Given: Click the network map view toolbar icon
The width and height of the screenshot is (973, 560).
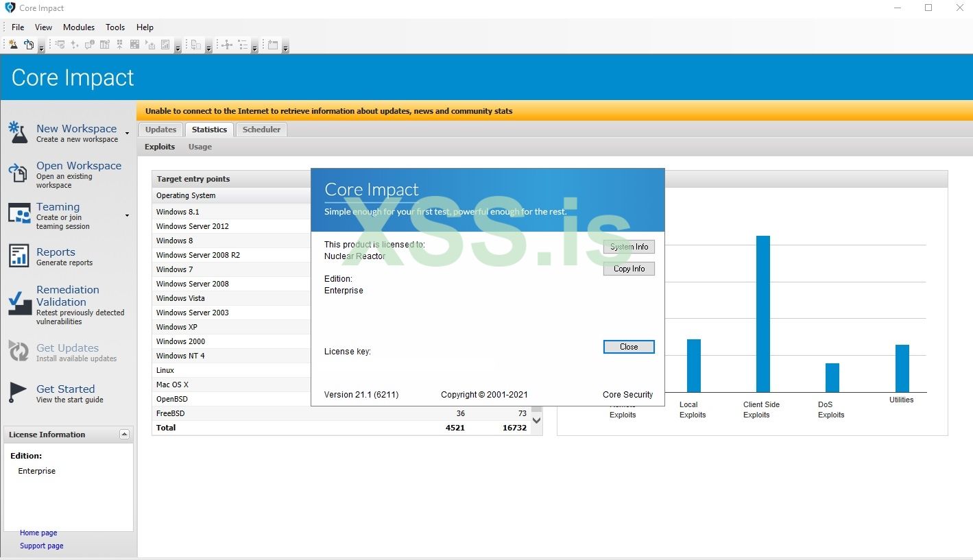Looking at the screenshot, I should [x=226, y=45].
